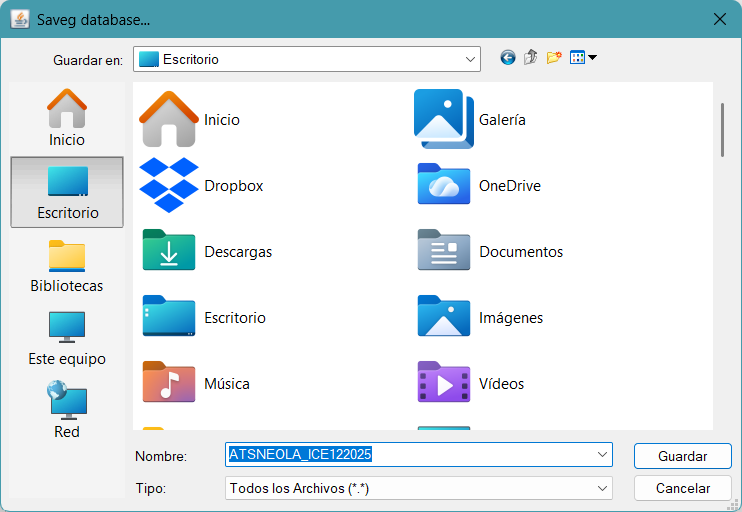This screenshot has width=742, height=512.
Task: Select Inicio in the left sidebar
Action: pos(67,118)
